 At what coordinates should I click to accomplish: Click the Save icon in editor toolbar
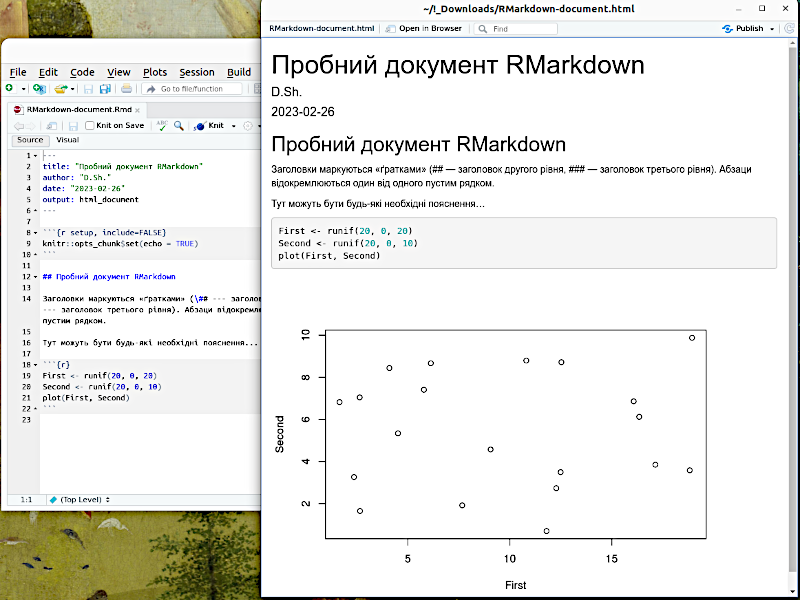tap(73, 126)
